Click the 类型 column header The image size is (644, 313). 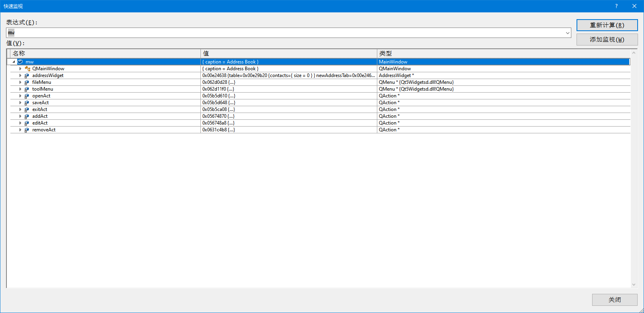pos(503,53)
